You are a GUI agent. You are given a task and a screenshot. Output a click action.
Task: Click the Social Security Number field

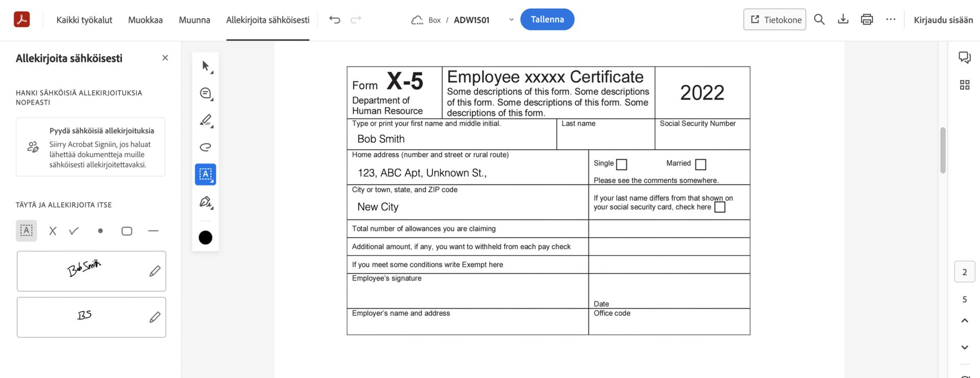tap(702, 134)
